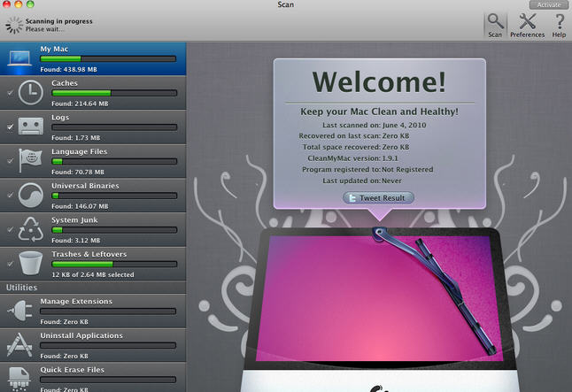
Task: Click the Scan magnifier icon in toolbar
Action: pyautogui.click(x=495, y=21)
